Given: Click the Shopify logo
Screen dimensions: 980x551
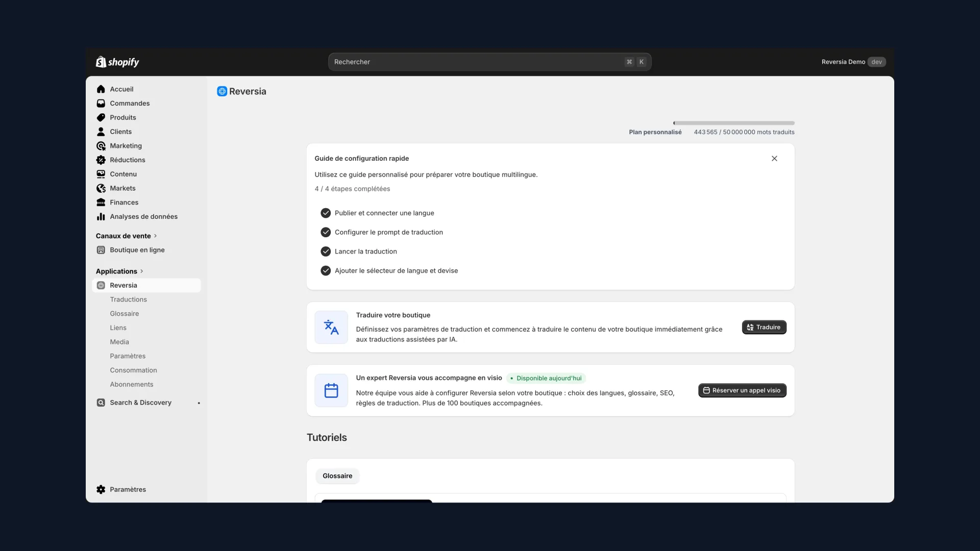Looking at the screenshot, I should pyautogui.click(x=117, y=62).
